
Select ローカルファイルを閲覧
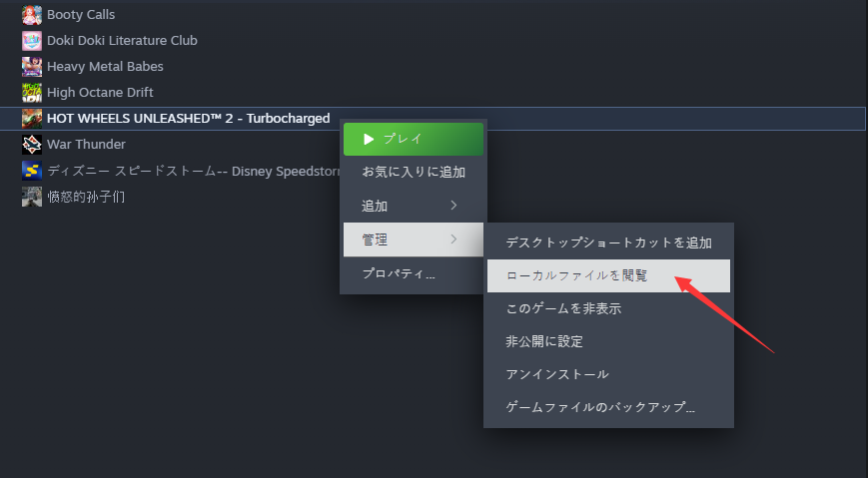click(x=609, y=275)
